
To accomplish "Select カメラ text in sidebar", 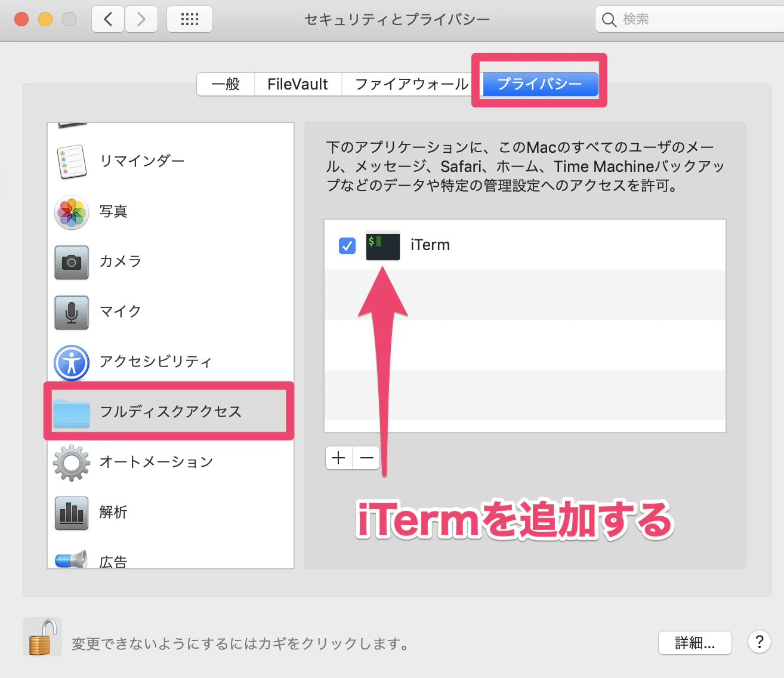I will coord(121,261).
